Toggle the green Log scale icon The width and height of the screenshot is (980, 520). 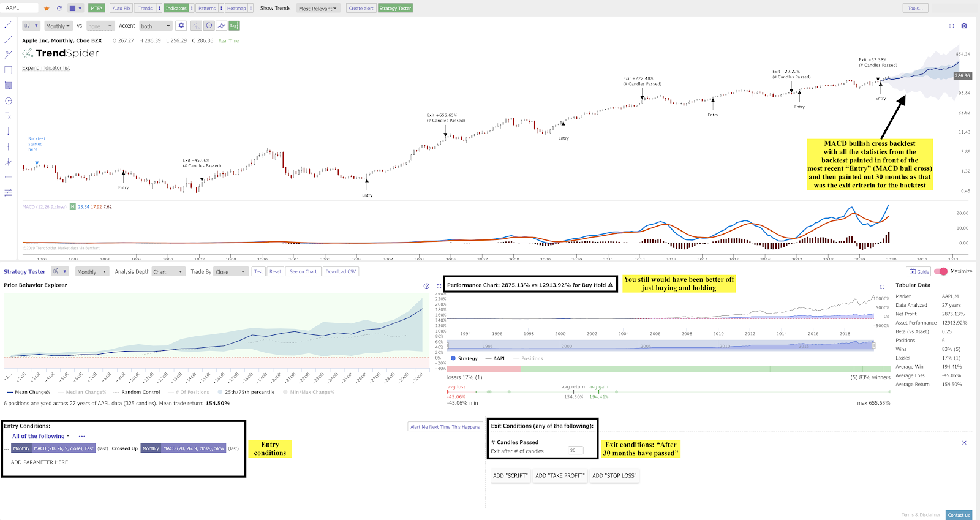(234, 26)
